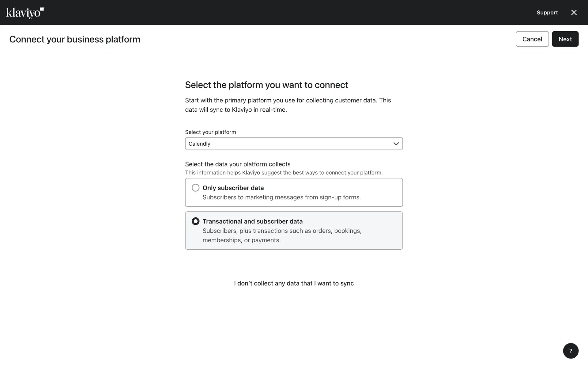588x368 pixels.
Task: Open the Select your platform dropdown
Action: (293, 144)
